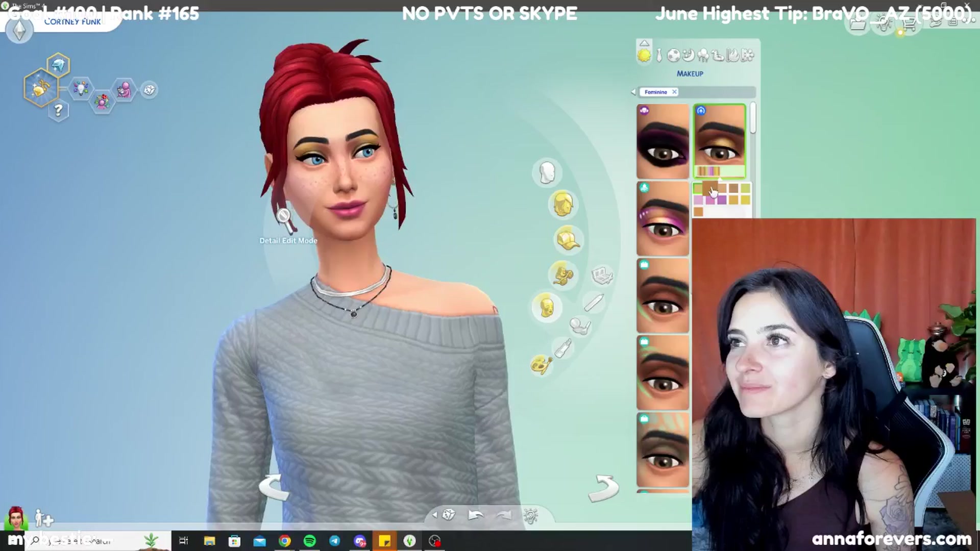Expand the filter panel arrow beside Feminine

pyautogui.click(x=633, y=92)
